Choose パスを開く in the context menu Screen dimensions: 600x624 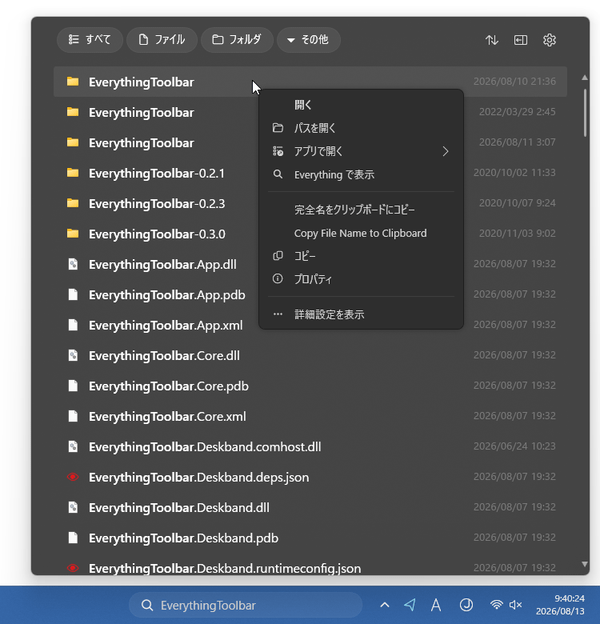coord(361,128)
